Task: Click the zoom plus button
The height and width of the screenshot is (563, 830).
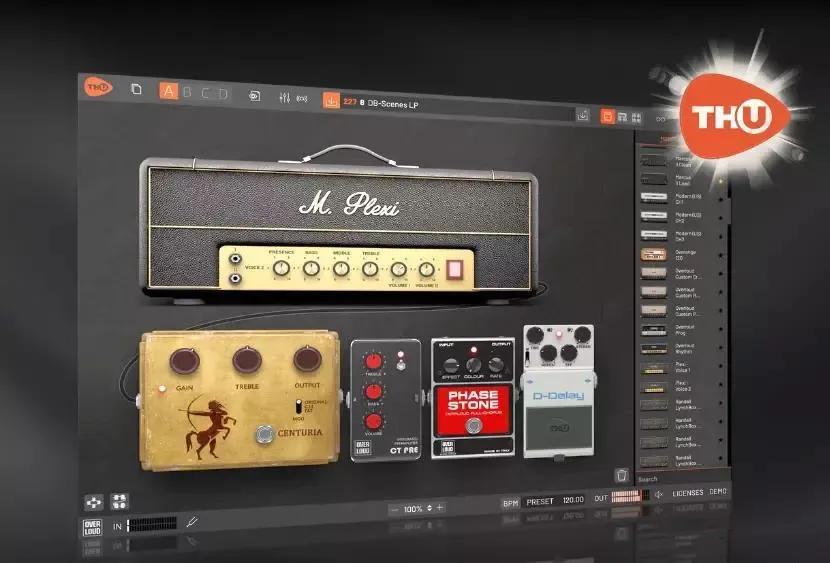Action: (x=440, y=508)
